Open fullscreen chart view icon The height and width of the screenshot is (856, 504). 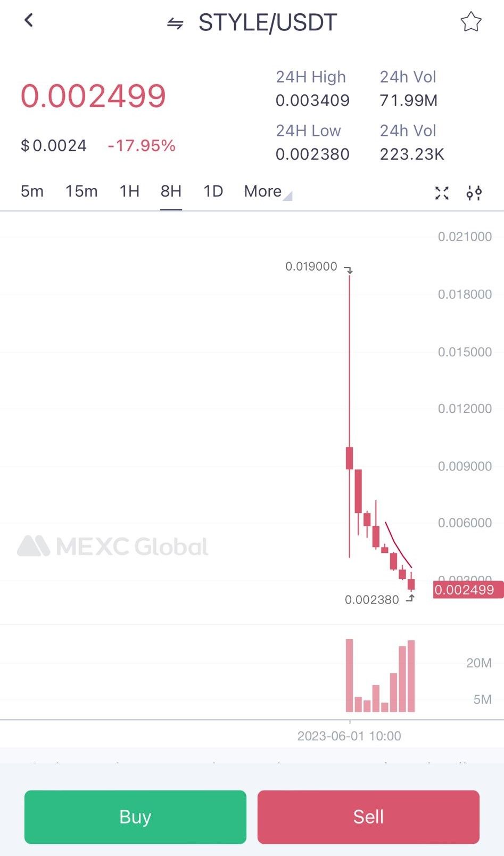coord(442,193)
